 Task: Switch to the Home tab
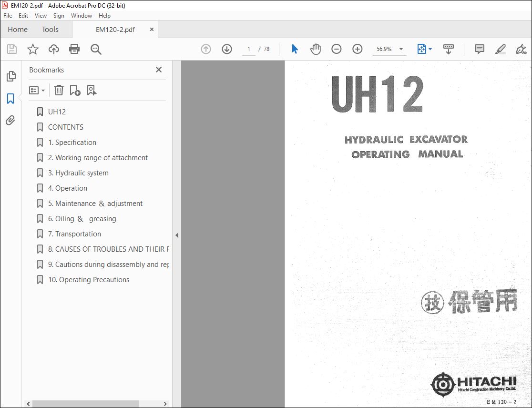[18, 30]
